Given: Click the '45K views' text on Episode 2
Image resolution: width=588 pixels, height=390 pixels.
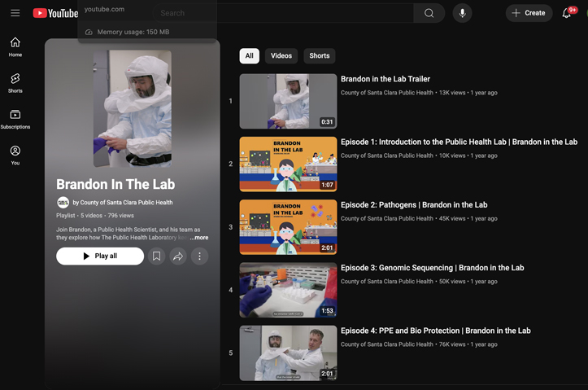Looking at the screenshot, I should (452, 218).
